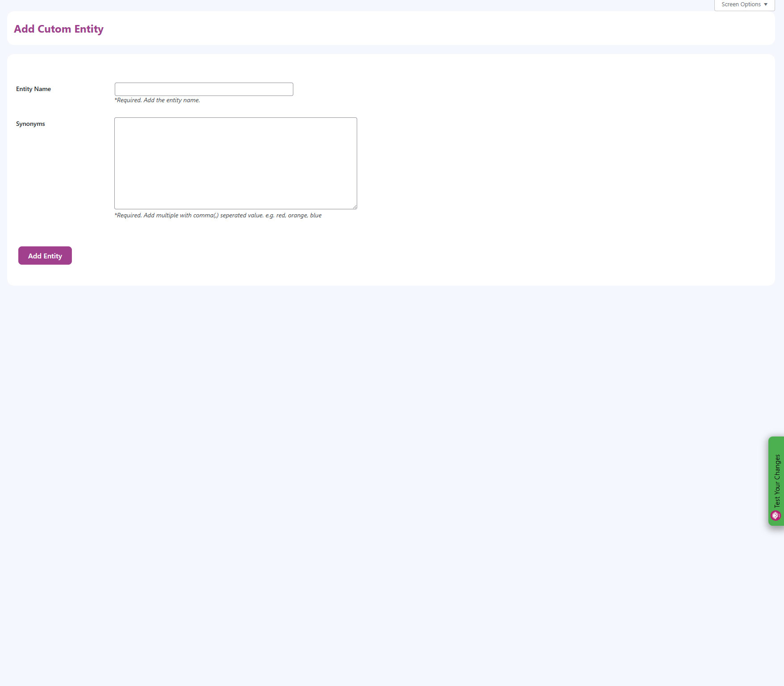
Task: Click the word Entity in page title
Action: pyautogui.click(x=89, y=29)
